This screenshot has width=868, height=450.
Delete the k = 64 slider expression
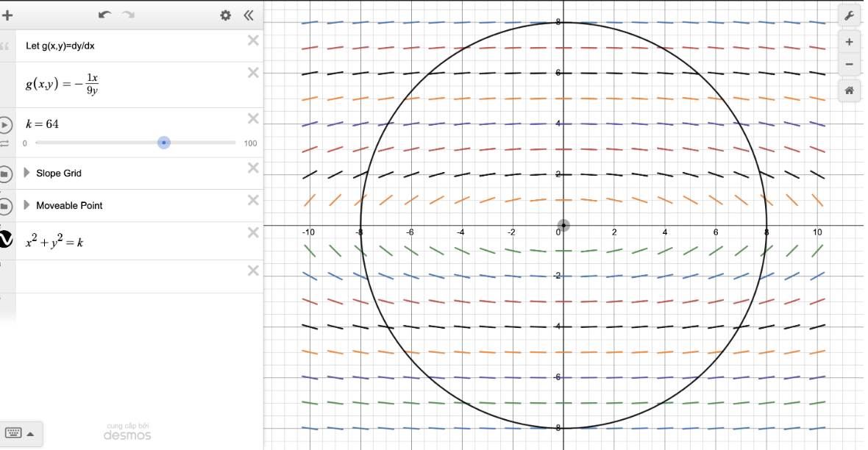click(253, 118)
